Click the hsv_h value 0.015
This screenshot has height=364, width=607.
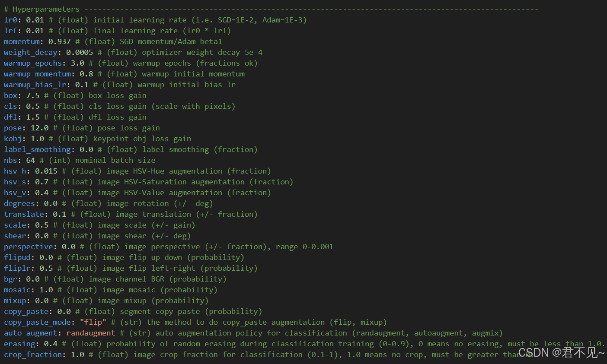click(x=46, y=171)
